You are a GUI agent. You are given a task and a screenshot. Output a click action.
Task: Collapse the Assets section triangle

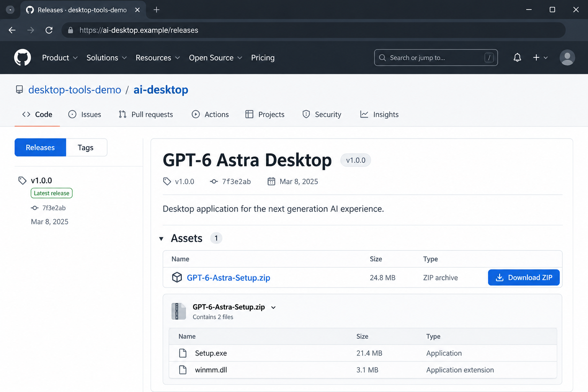pos(161,239)
